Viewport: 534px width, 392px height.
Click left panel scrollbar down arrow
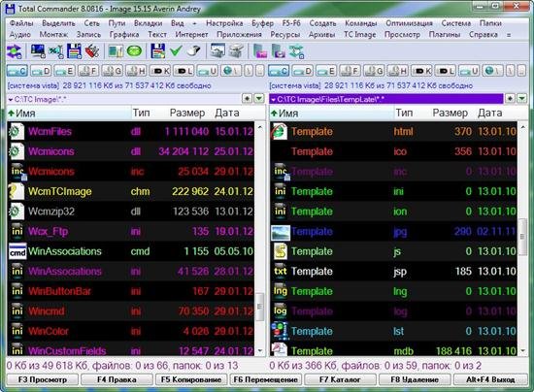[260, 351]
